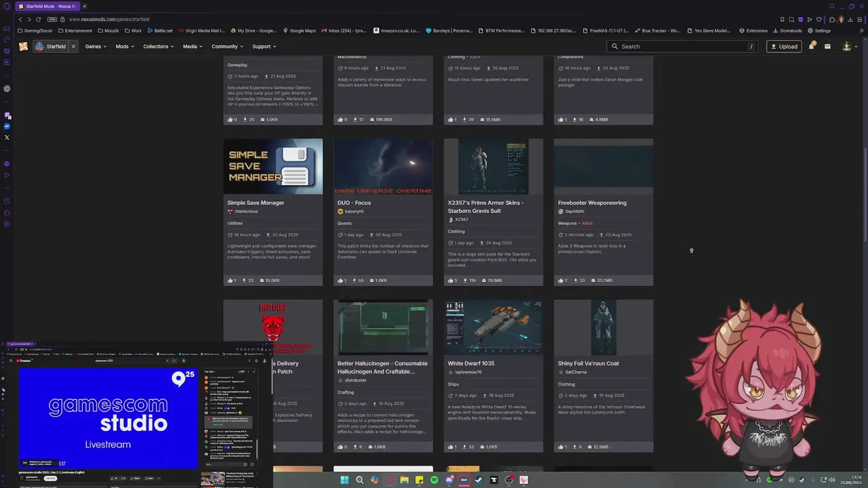Viewport: 868px width, 488px height.
Task: Open the Work bookmark folder
Action: coord(134,30)
